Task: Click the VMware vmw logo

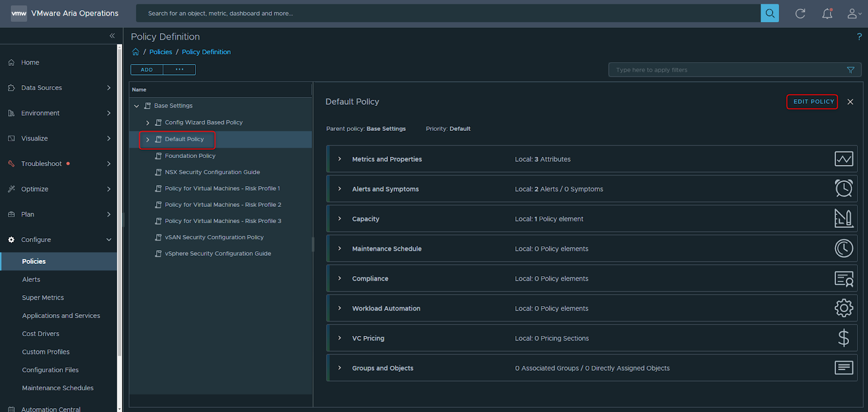Action: (x=19, y=14)
